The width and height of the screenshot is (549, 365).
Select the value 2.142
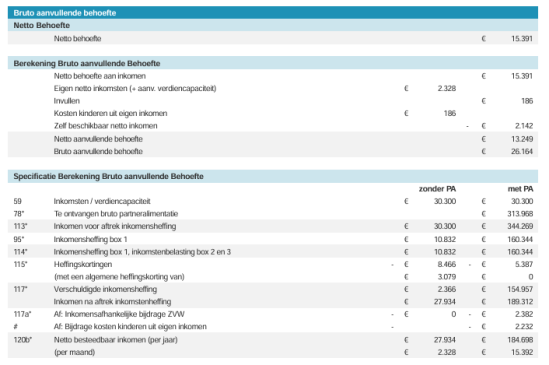click(524, 126)
